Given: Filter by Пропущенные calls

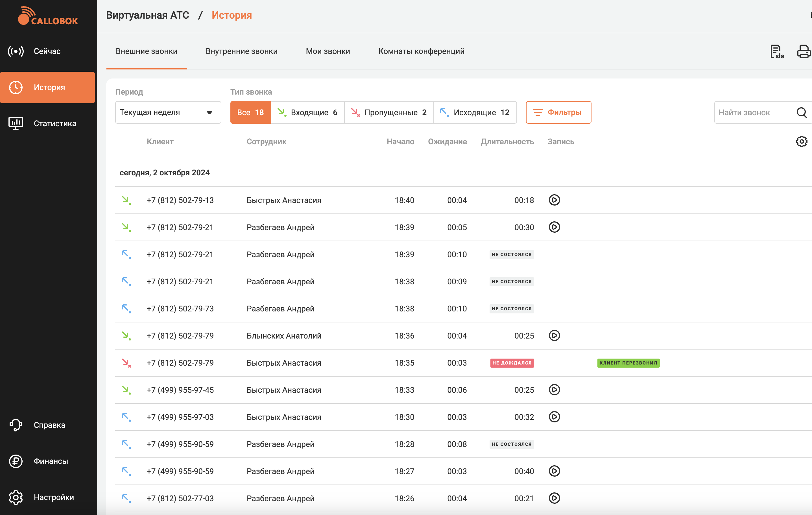Looking at the screenshot, I should [x=389, y=112].
